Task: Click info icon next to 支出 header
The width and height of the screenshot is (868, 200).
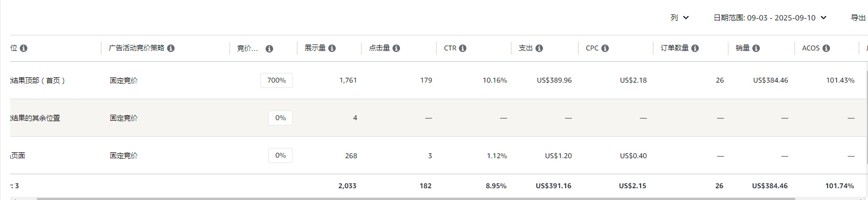Action: [539, 48]
